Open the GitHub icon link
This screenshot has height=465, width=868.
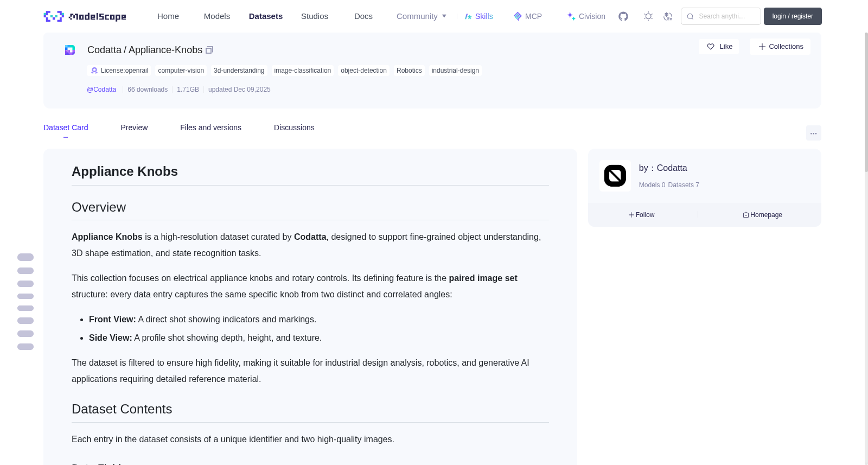(x=623, y=16)
